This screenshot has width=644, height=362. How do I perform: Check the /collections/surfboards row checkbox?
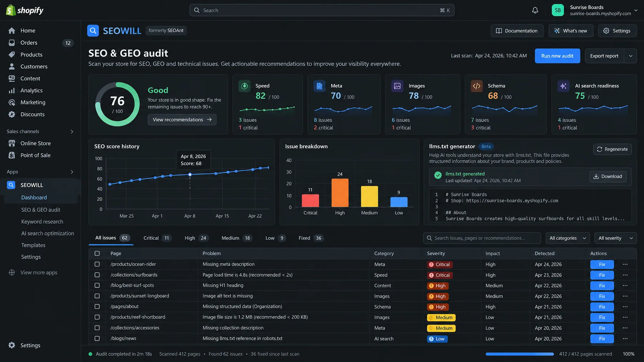click(x=97, y=275)
